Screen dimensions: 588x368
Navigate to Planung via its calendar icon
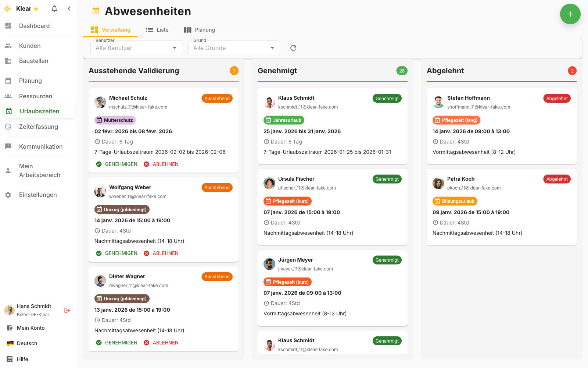coord(8,81)
